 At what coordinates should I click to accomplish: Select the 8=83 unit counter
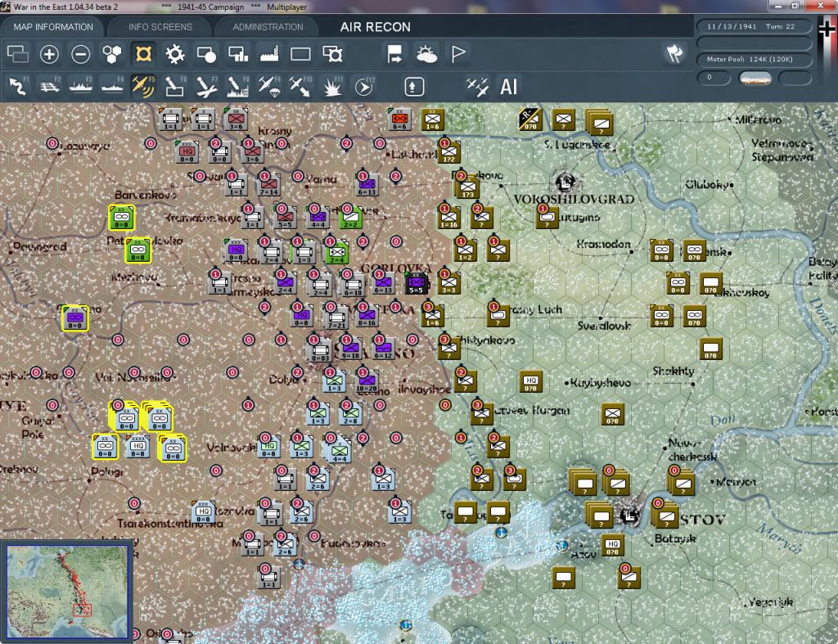[x=320, y=350]
